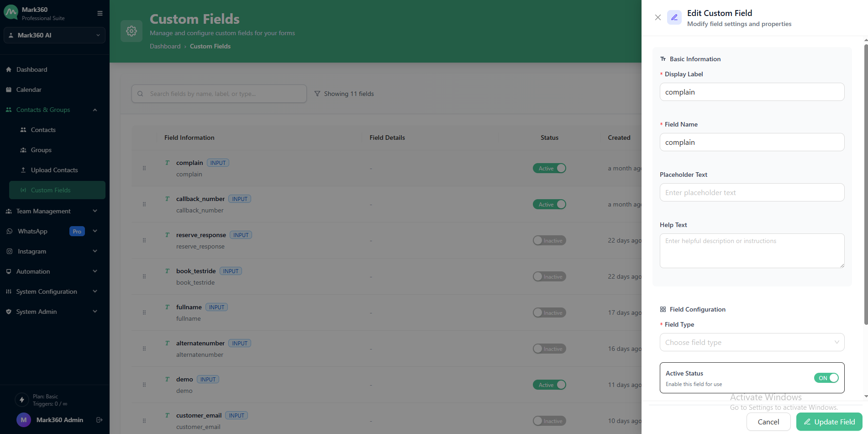The height and width of the screenshot is (434, 868).
Task: Click the logout icon beside Mark360 Admin
Action: pyautogui.click(x=99, y=420)
